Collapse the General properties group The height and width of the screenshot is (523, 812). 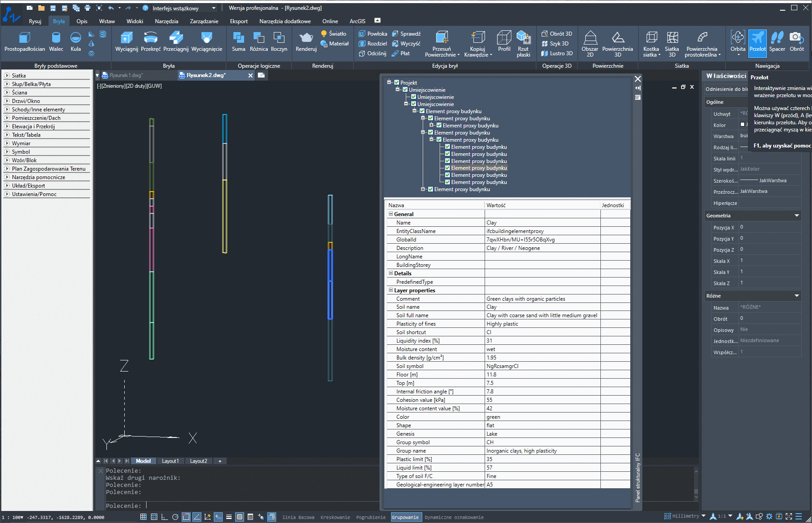click(391, 214)
